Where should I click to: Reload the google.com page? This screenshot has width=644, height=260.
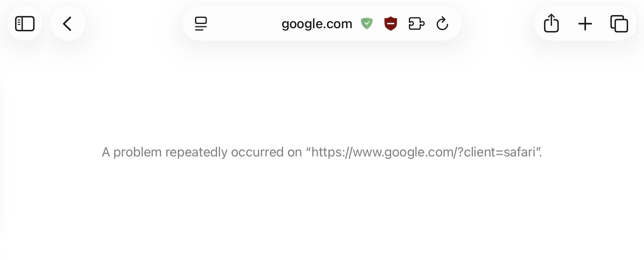pos(442,24)
